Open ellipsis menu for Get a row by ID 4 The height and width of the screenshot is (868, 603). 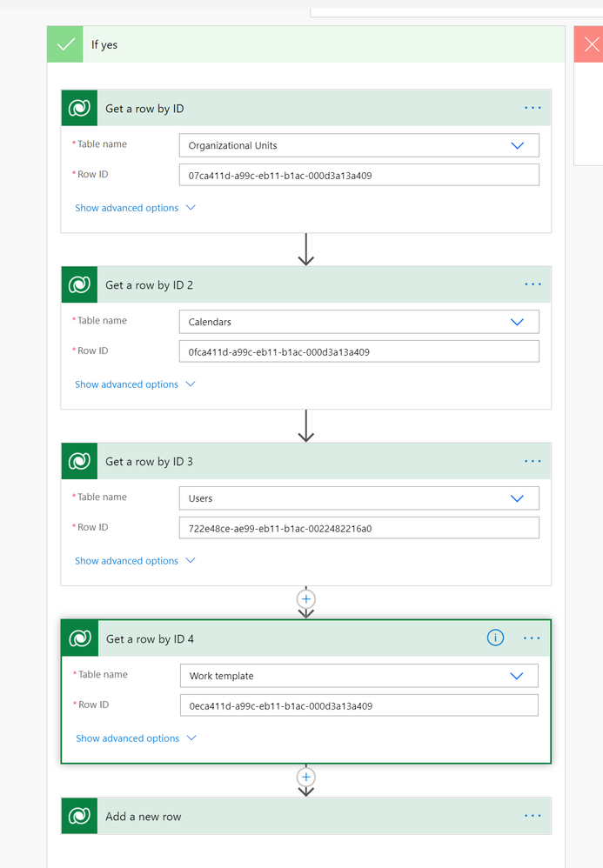pos(533,638)
